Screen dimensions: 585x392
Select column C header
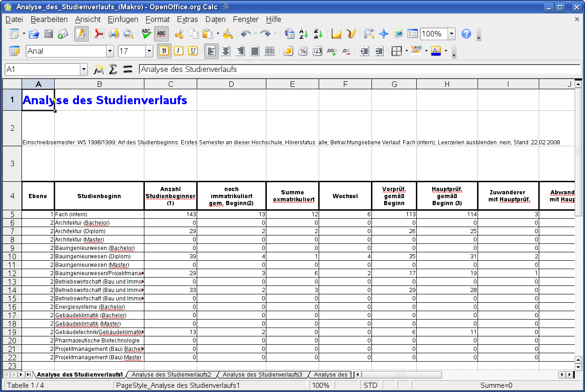(x=171, y=84)
